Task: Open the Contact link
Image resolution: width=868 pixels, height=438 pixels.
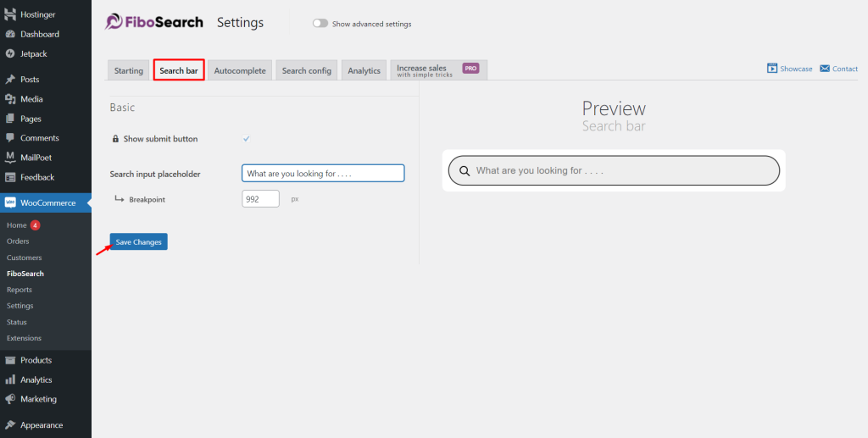Action: pyautogui.click(x=845, y=69)
